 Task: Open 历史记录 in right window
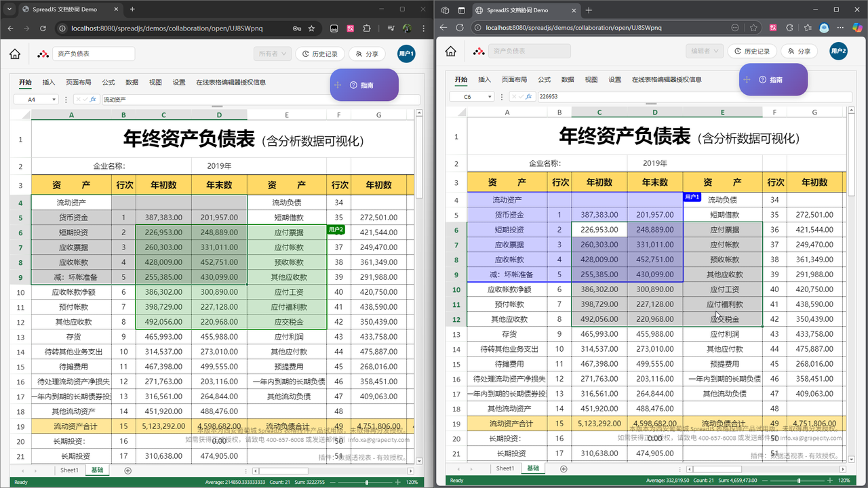[x=752, y=52]
